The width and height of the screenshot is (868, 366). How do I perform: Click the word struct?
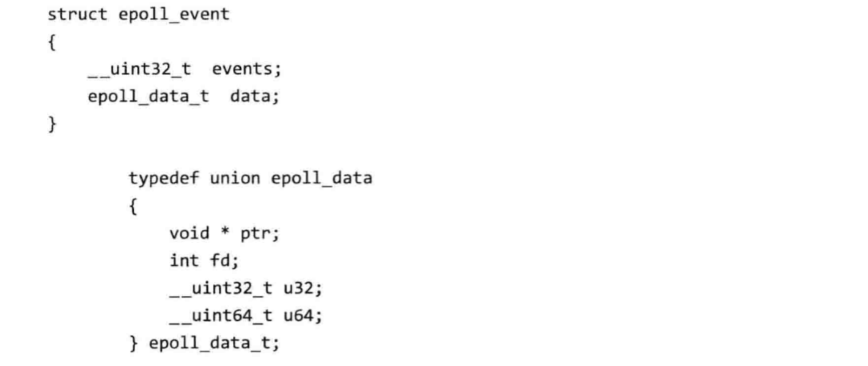click(x=78, y=15)
